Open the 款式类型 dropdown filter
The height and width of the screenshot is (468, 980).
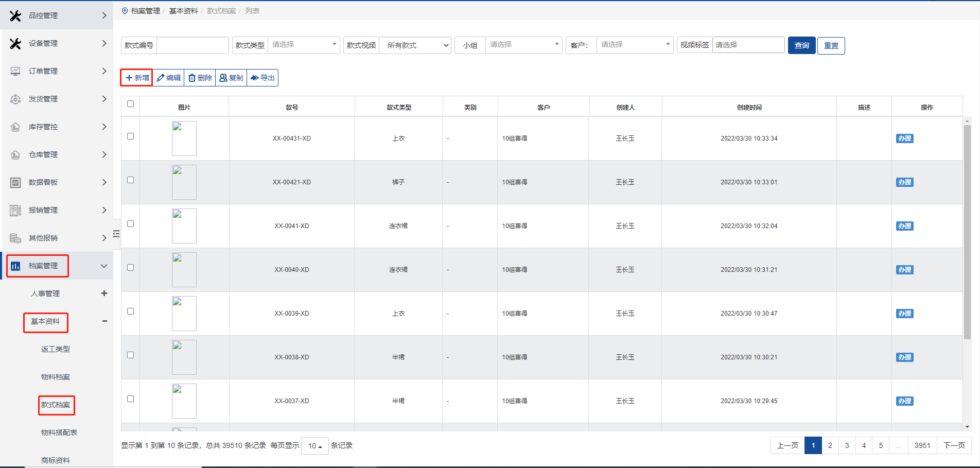304,45
